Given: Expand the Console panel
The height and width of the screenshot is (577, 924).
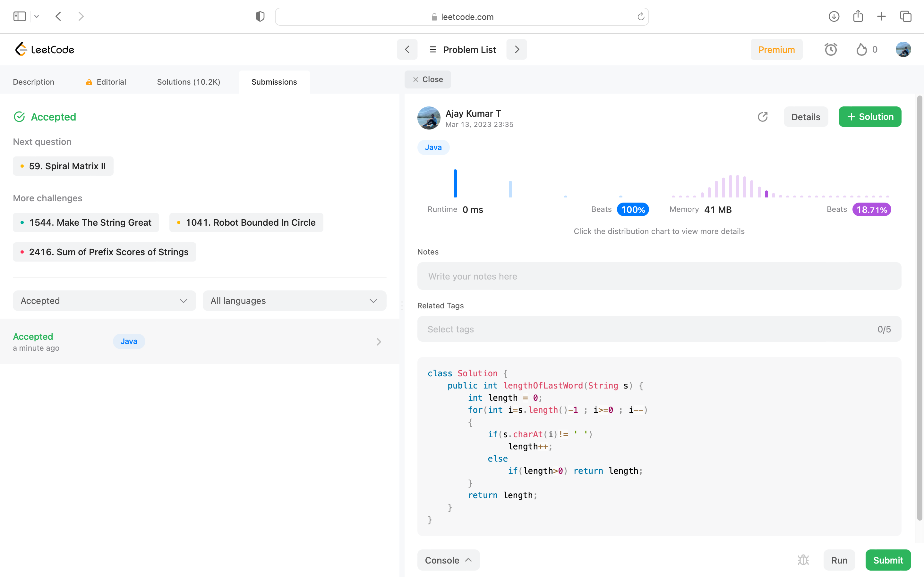Looking at the screenshot, I should (x=448, y=560).
